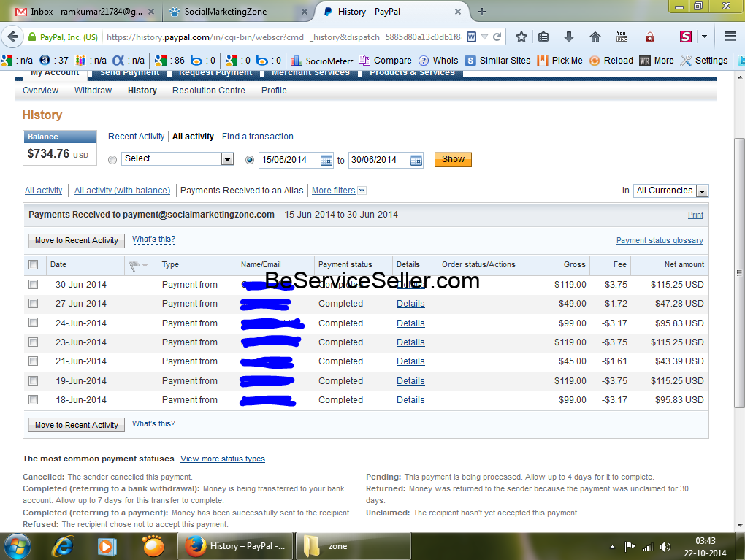Open toolbar Settings wrench
The image size is (745, 560).
click(x=704, y=61)
